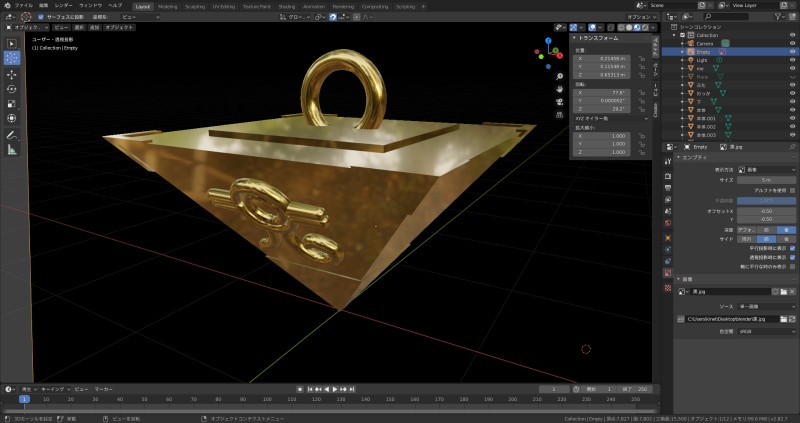Collapse the トランスフォーム panel
800x423 pixels.
(x=573, y=38)
